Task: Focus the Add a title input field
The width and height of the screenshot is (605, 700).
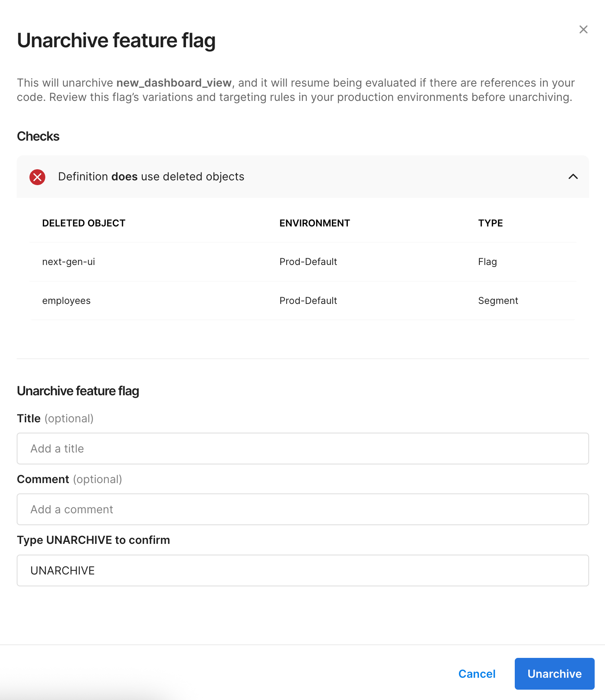Action: click(x=302, y=449)
